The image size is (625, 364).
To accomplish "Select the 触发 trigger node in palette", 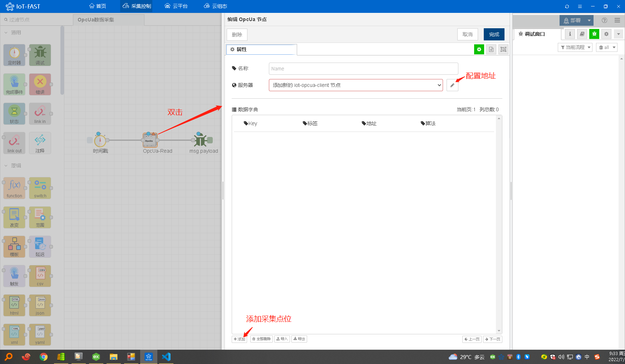I will click(14, 276).
